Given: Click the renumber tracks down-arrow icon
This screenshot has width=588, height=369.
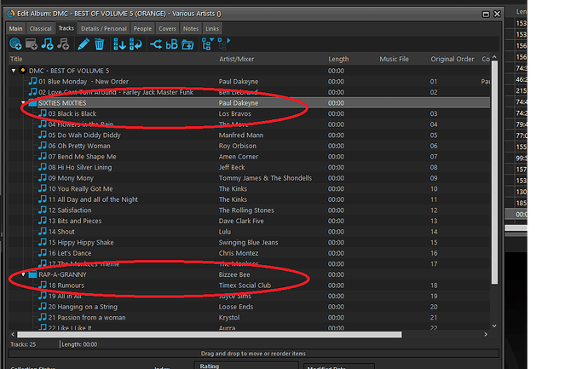Looking at the screenshot, I should point(119,43).
